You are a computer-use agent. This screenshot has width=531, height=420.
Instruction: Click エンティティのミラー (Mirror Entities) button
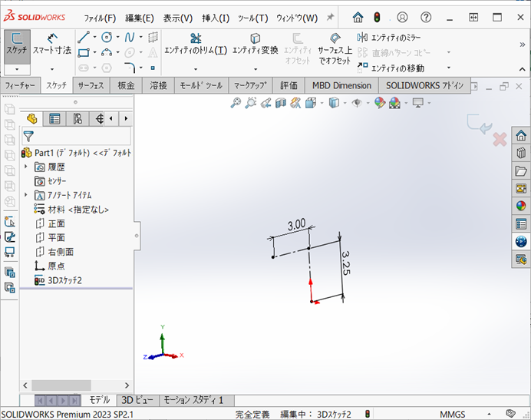tap(397, 37)
